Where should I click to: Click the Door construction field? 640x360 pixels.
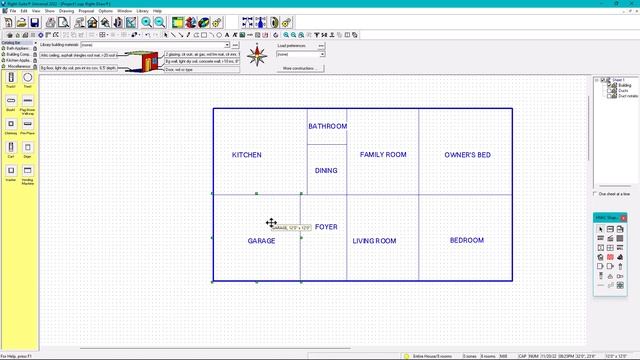coord(202,70)
